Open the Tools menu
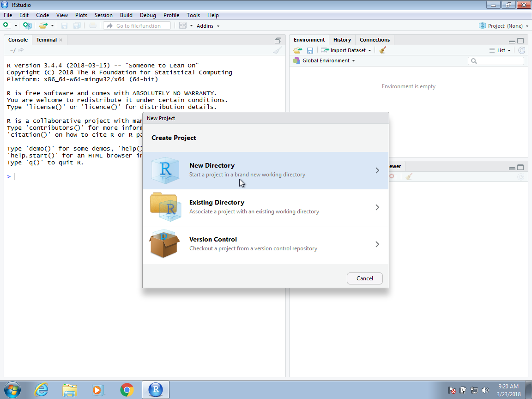The width and height of the screenshot is (532, 399). point(193,15)
